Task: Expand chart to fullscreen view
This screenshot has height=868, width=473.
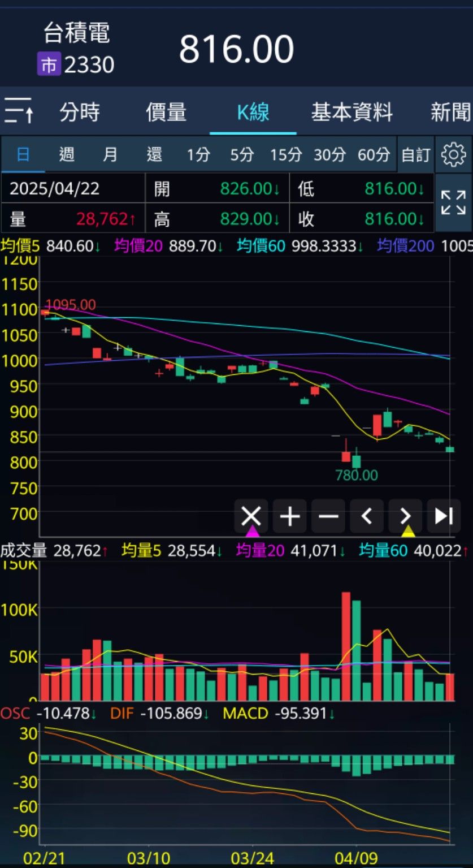Action: [453, 202]
